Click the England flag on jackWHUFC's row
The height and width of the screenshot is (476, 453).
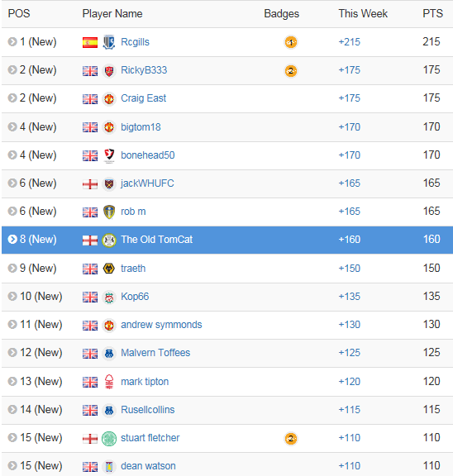tap(90, 183)
